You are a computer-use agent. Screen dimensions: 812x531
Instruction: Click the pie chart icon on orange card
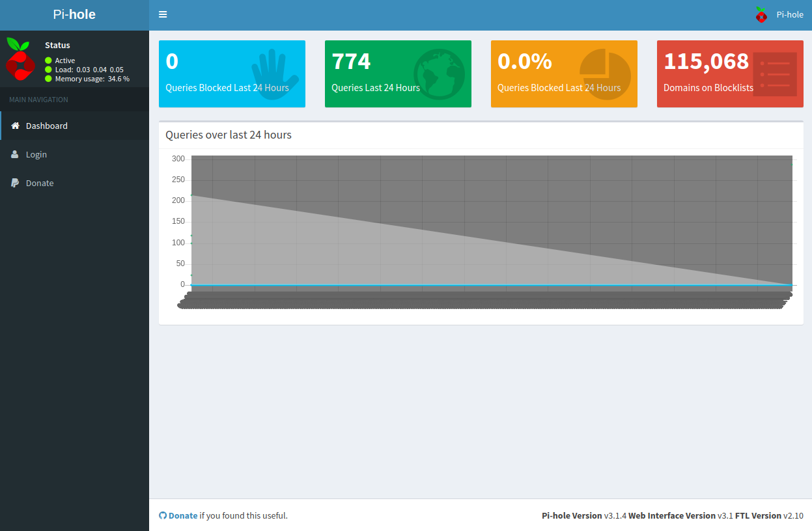[605, 75]
